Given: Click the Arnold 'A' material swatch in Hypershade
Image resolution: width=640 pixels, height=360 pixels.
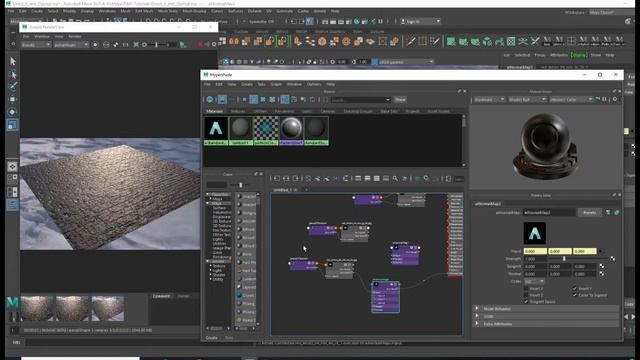Looking at the screenshot, I should point(216,131).
